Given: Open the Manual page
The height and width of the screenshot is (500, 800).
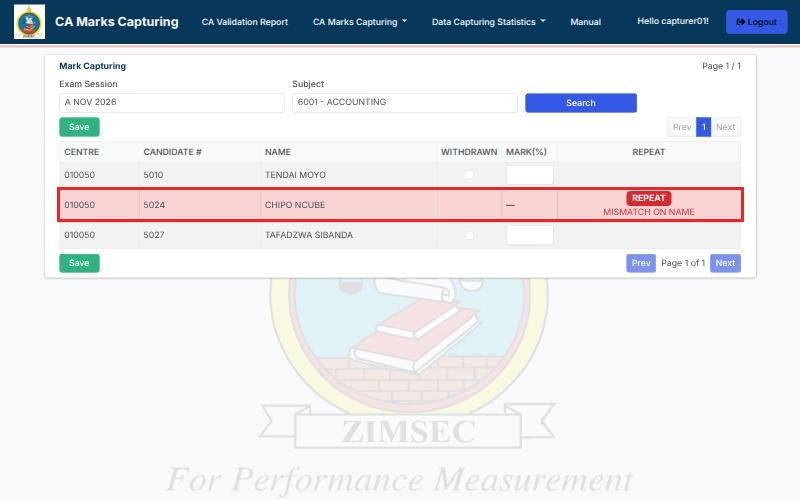Looking at the screenshot, I should (x=585, y=22).
